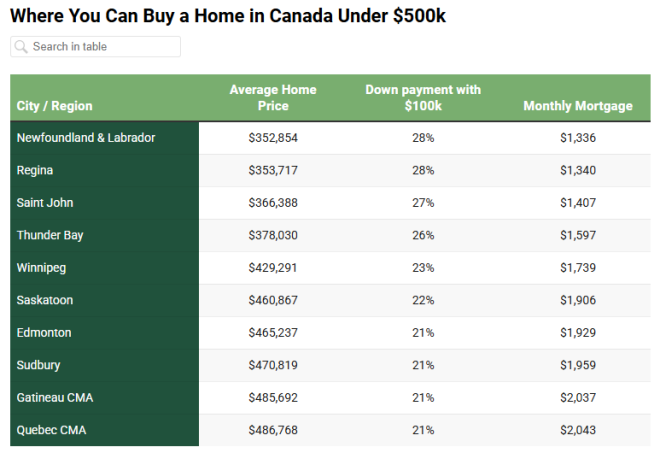Click Down payment with $100k header

click(x=423, y=98)
